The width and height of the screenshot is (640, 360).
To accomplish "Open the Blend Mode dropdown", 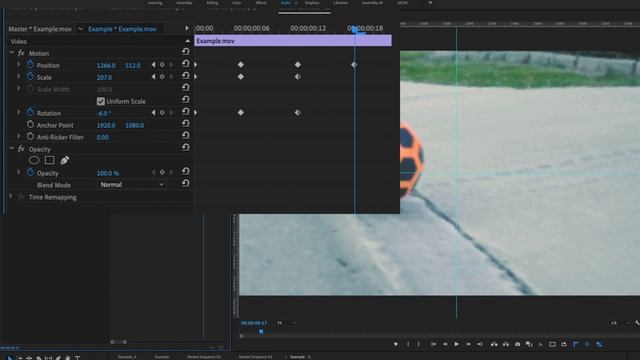I will click(132, 184).
